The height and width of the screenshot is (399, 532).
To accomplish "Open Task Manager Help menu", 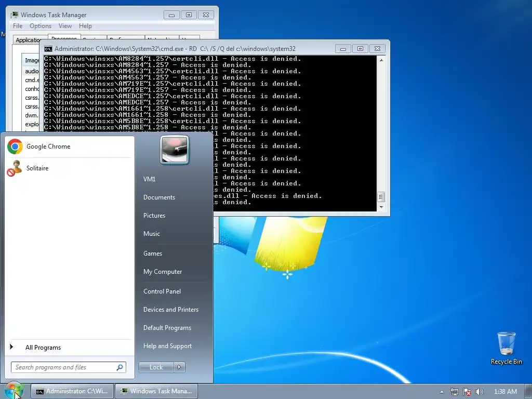I will [x=85, y=26].
